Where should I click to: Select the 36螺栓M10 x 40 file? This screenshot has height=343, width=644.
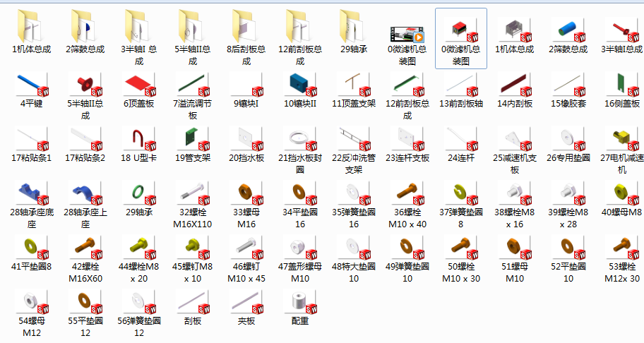[407, 205]
